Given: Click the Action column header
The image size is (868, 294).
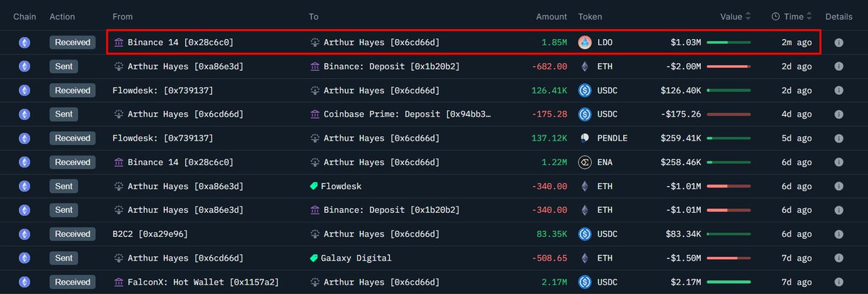Looking at the screenshot, I should pyautogui.click(x=62, y=17).
